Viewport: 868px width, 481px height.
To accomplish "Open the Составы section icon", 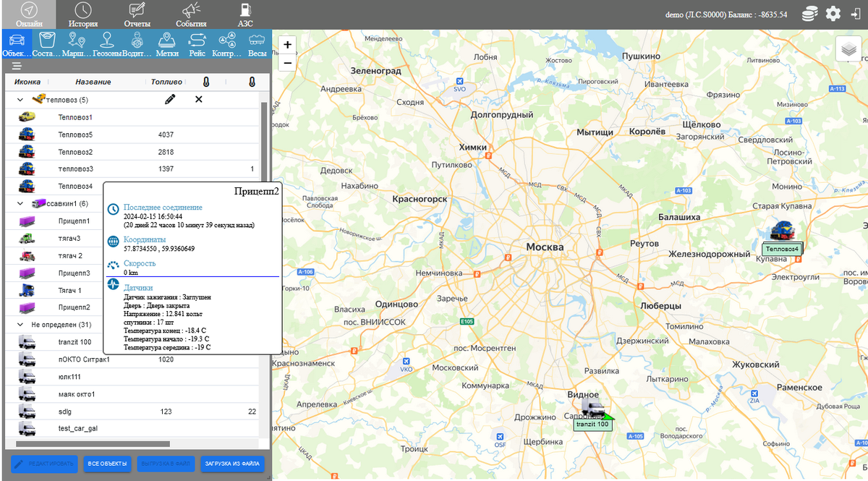I will (x=47, y=44).
